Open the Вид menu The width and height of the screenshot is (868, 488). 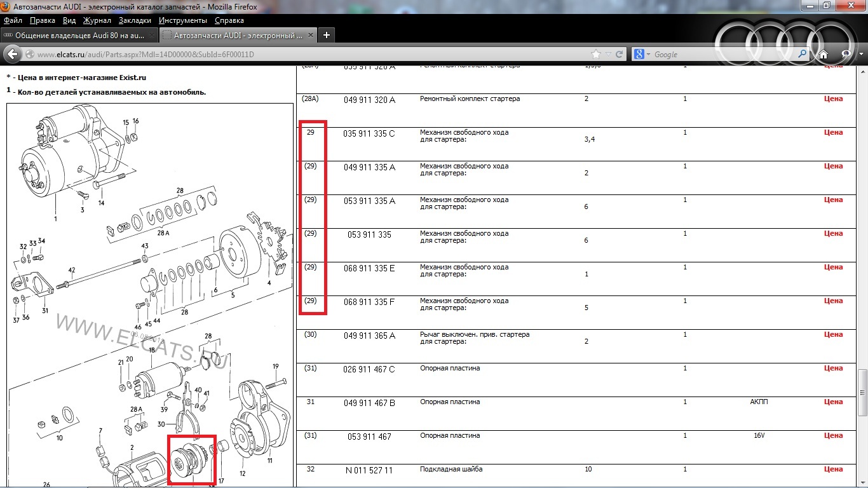pos(69,20)
